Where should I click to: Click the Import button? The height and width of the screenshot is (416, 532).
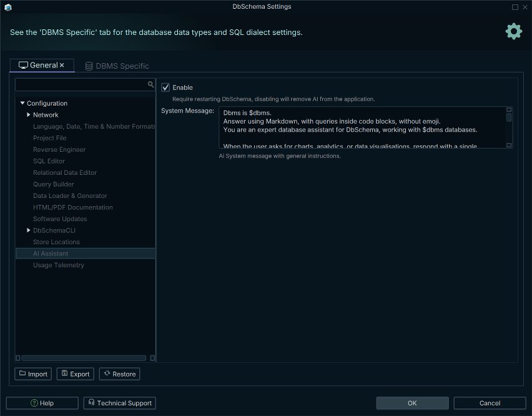[x=33, y=374]
